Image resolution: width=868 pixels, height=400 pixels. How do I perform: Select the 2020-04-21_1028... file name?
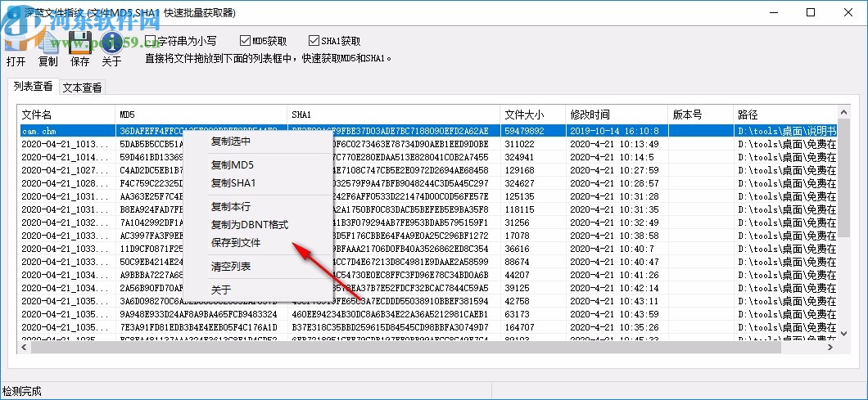coord(66,183)
